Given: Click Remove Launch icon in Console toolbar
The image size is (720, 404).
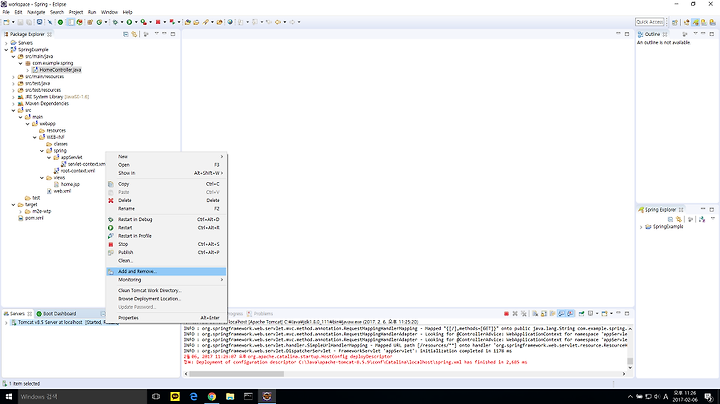Looking at the screenshot, I should coord(515,314).
